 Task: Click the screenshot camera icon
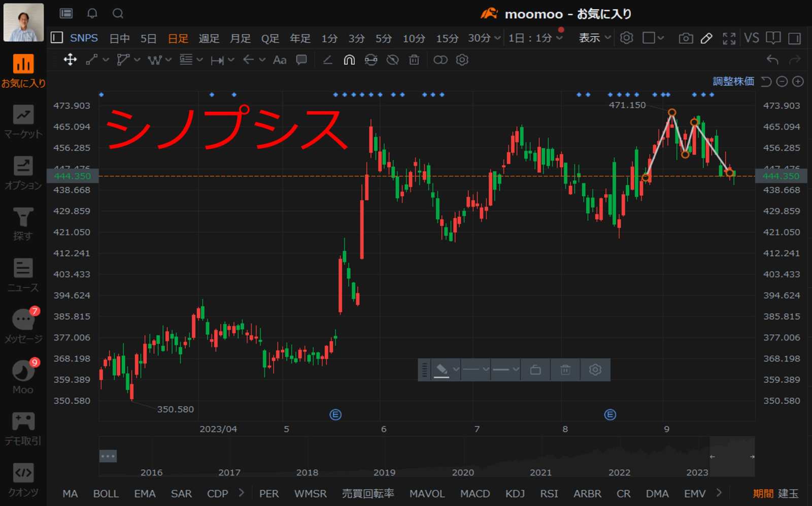pos(686,38)
